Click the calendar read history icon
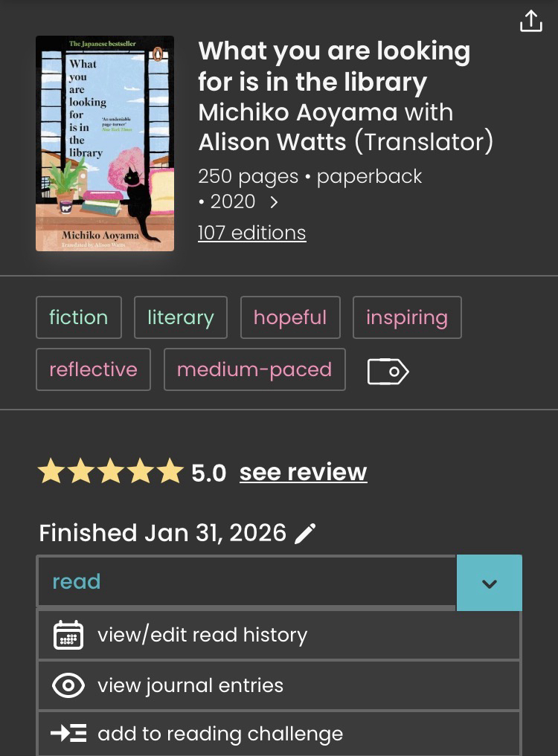 [68, 635]
